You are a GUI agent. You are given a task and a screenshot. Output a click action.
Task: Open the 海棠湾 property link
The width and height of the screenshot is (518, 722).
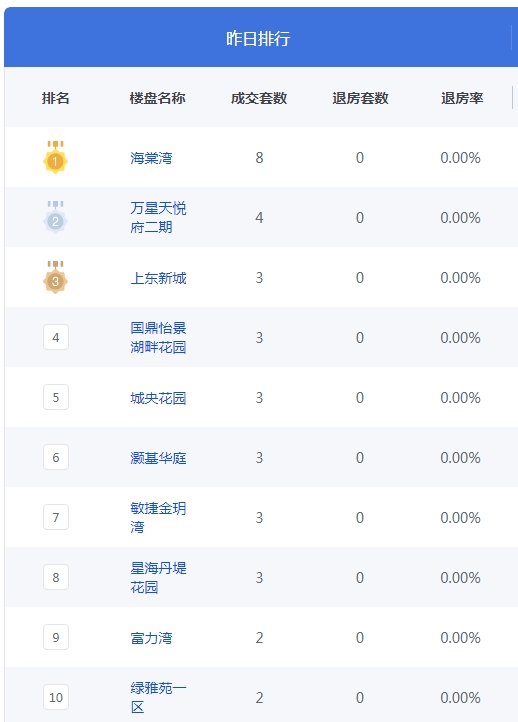[x=151, y=158]
